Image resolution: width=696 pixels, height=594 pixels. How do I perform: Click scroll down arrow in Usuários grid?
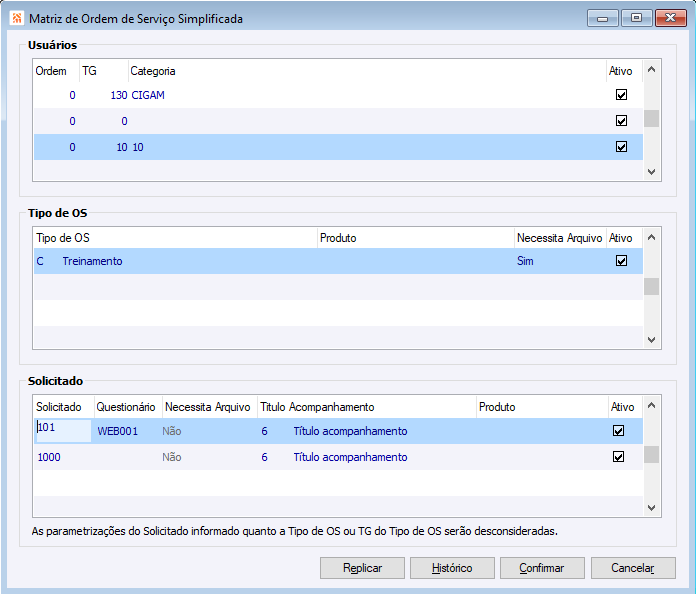(x=651, y=171)
